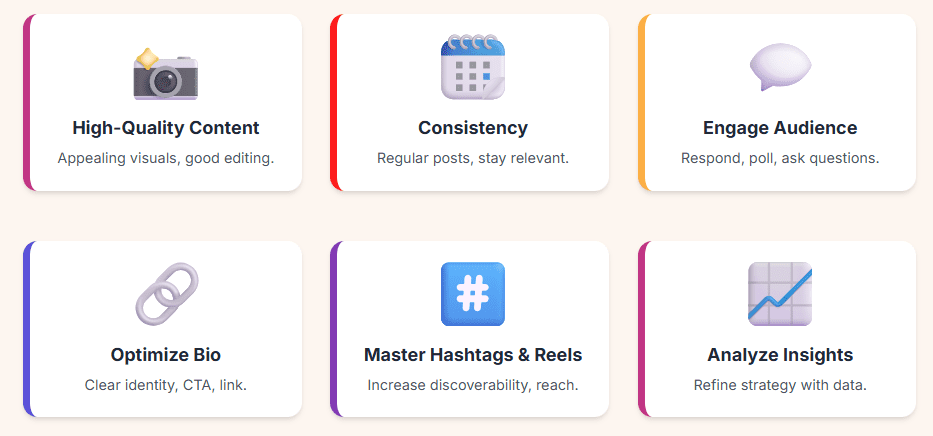Select the Analyze Insights heading

tap(780, 355)
